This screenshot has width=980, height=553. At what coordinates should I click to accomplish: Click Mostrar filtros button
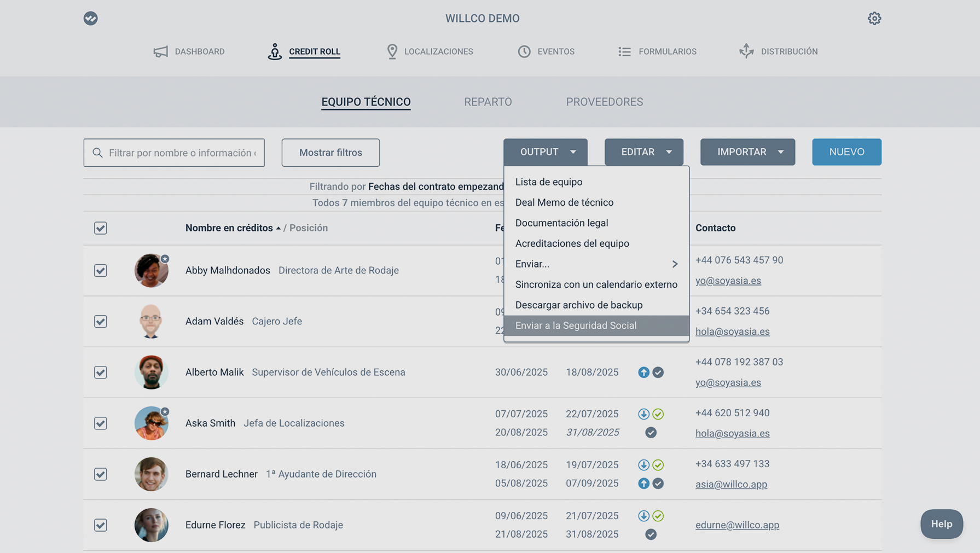(x=330, y=153)
